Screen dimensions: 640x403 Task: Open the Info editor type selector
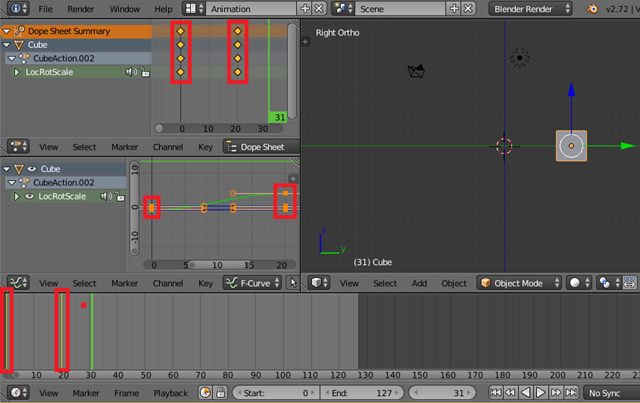point(19,9)
